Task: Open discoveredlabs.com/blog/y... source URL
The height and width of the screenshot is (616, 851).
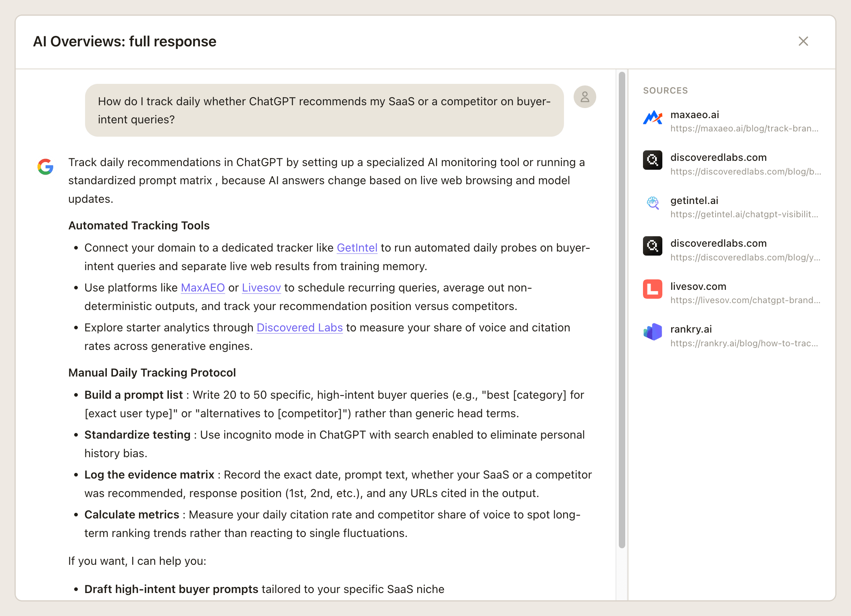Action: tap(745, 258)
